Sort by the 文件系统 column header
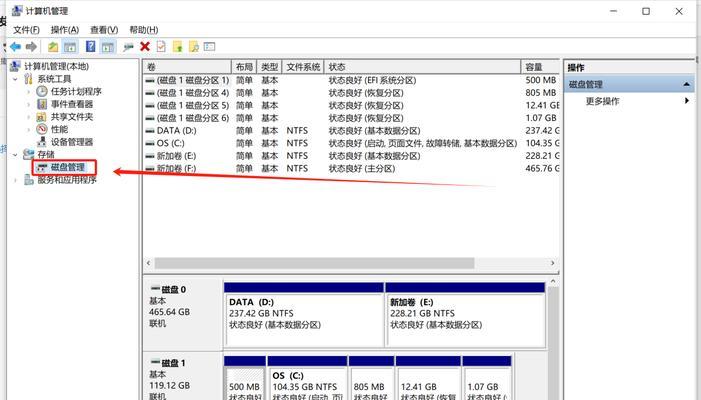Screen dimensions: 701x400 click(x=303, y=67)
